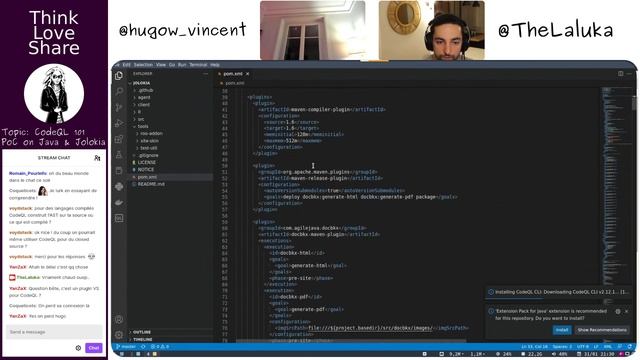This screenshot has width=640, height=360.
Task: Click the notifications bell in status bar
Action: [629, 347]
